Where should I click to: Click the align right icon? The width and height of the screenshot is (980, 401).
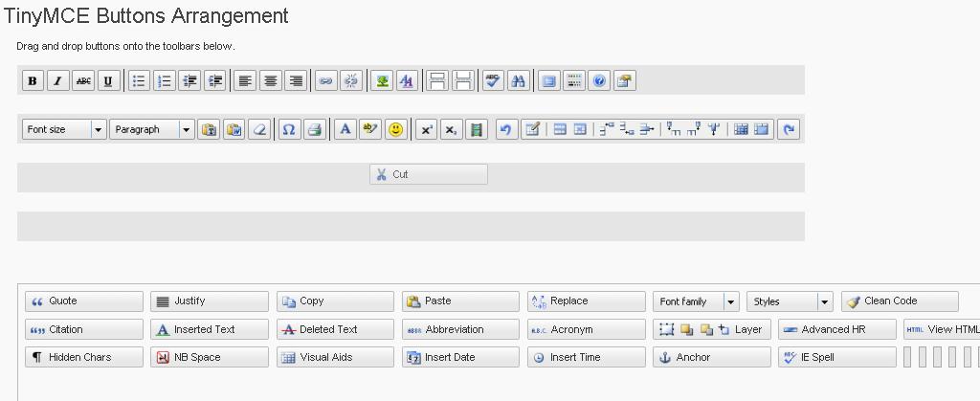tap(296, 81)
